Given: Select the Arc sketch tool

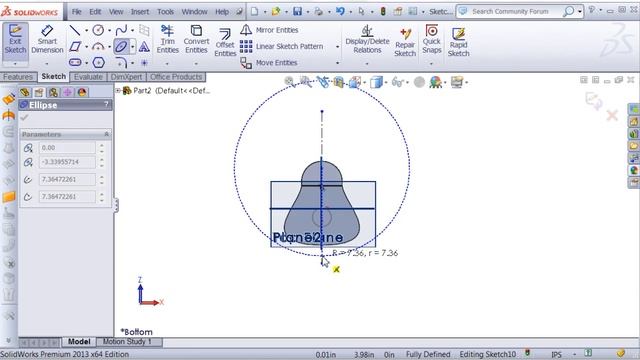Looking at the screenshot, I should [98, 47].
